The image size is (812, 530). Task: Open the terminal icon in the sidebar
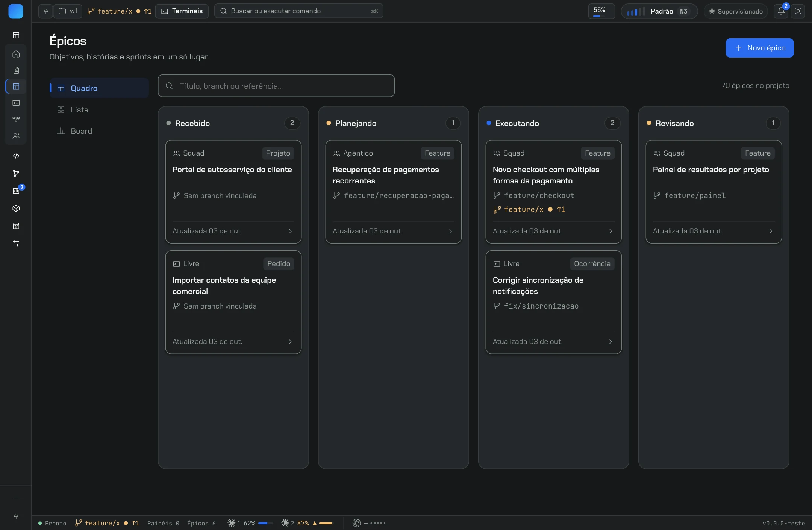click(16, 103)
